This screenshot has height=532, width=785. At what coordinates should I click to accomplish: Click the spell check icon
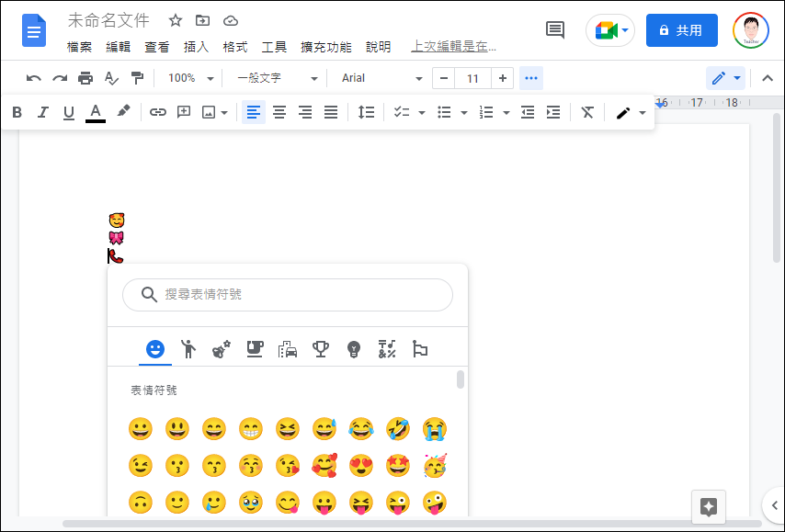click(111, 78)
